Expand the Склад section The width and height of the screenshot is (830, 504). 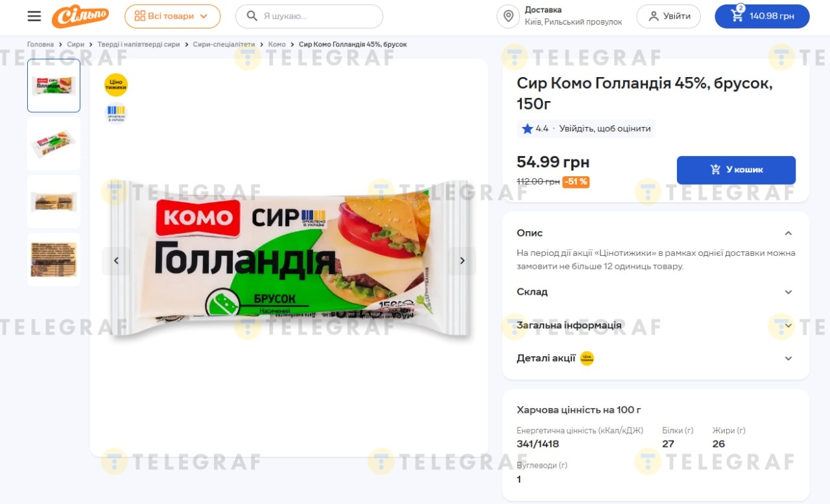[656, 292]
